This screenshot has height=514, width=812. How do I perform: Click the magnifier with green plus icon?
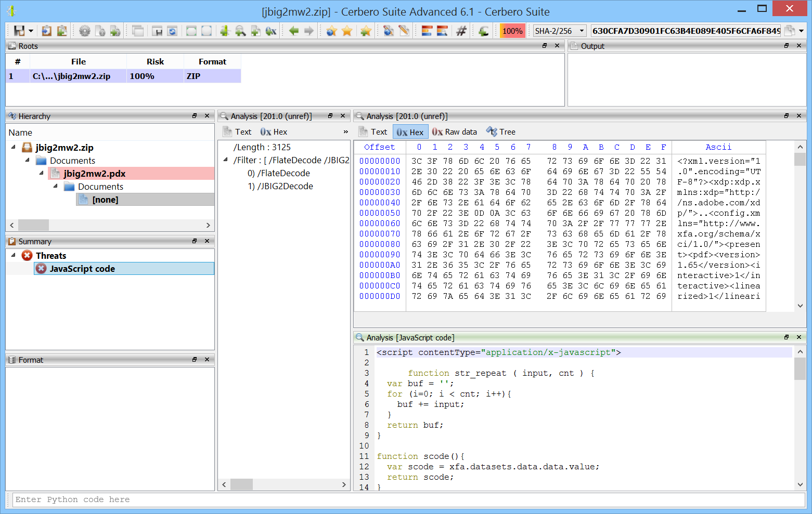click(x=240, y=31)
